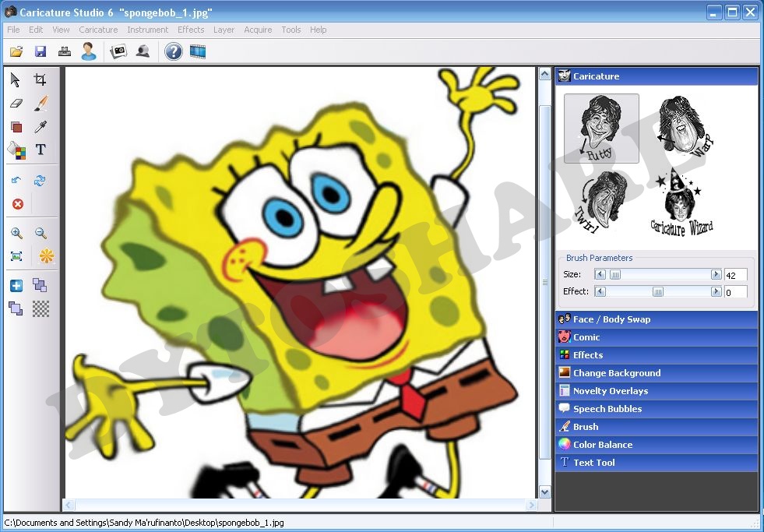Click the blue plus add layer icon

(16, 286)
